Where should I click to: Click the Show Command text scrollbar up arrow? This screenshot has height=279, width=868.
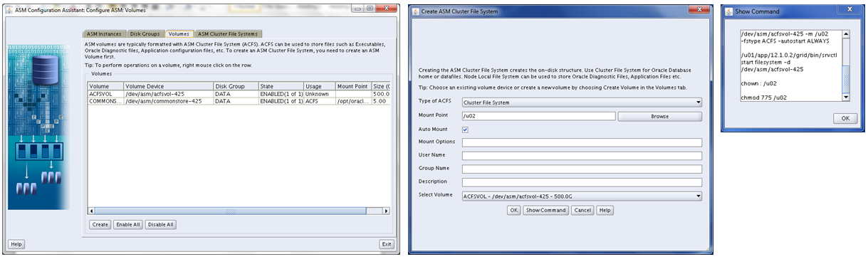pyautogui.click(x=845, y=33)
